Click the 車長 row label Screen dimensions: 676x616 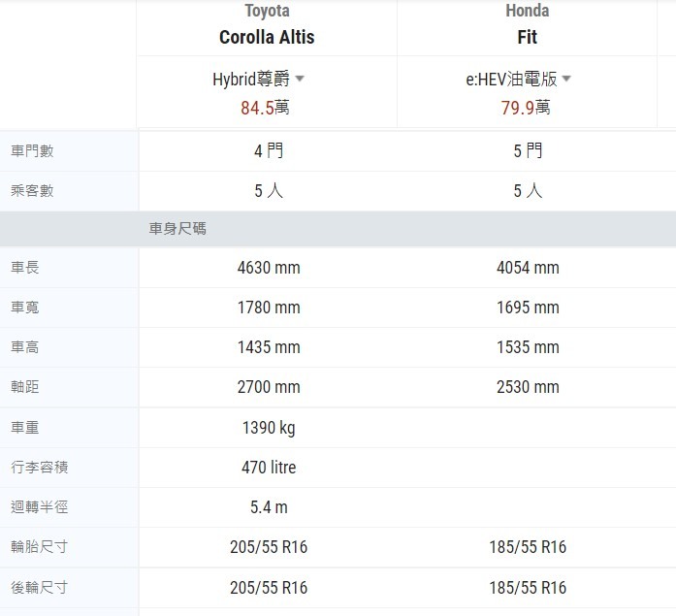[25, 268]
